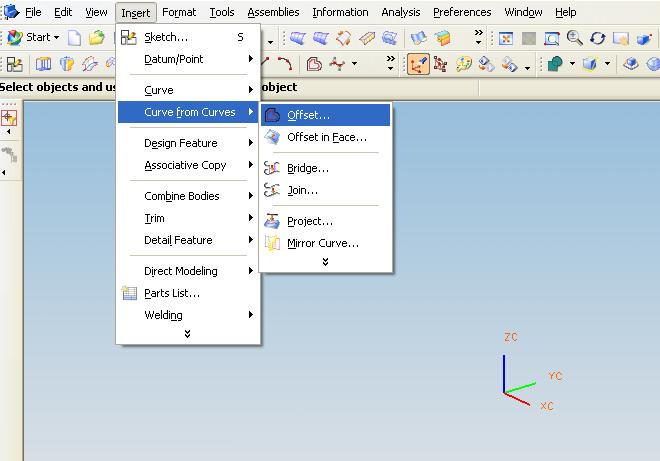Click the Sweep along guide icon
660x461 pixels.
click(90, 64)
